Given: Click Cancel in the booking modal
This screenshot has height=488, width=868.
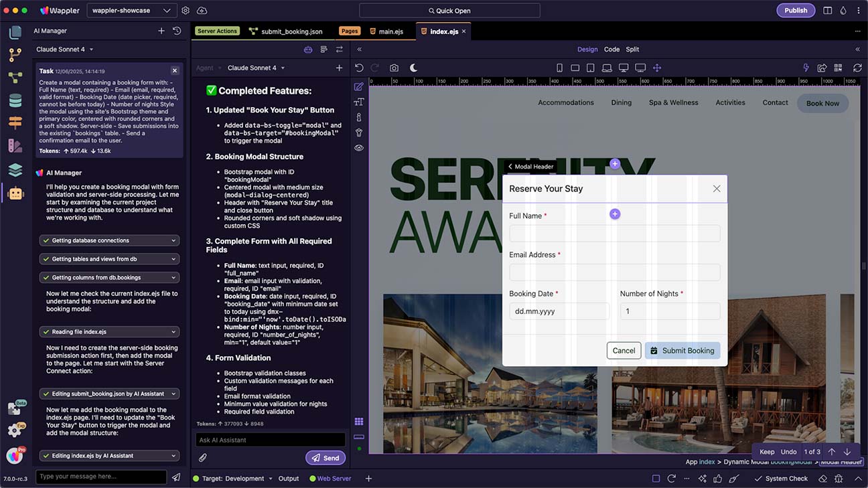Looking at the screenshot, I should click(624, 351).
